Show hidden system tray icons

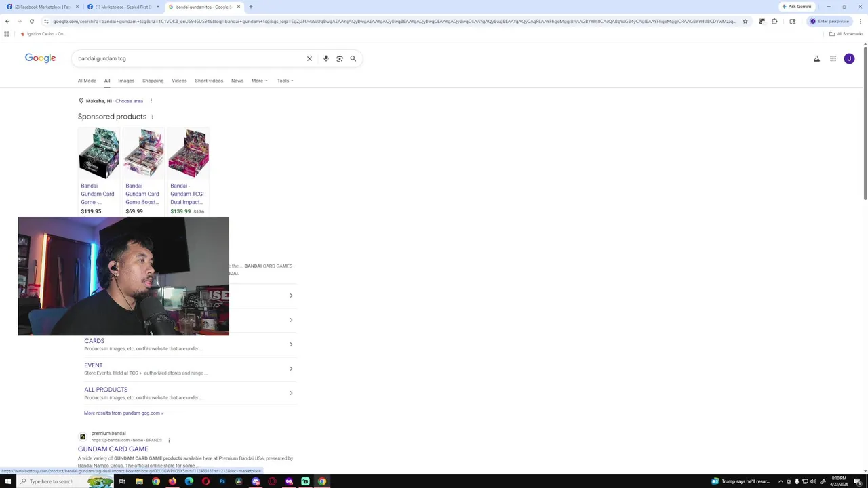pos(781,481)
